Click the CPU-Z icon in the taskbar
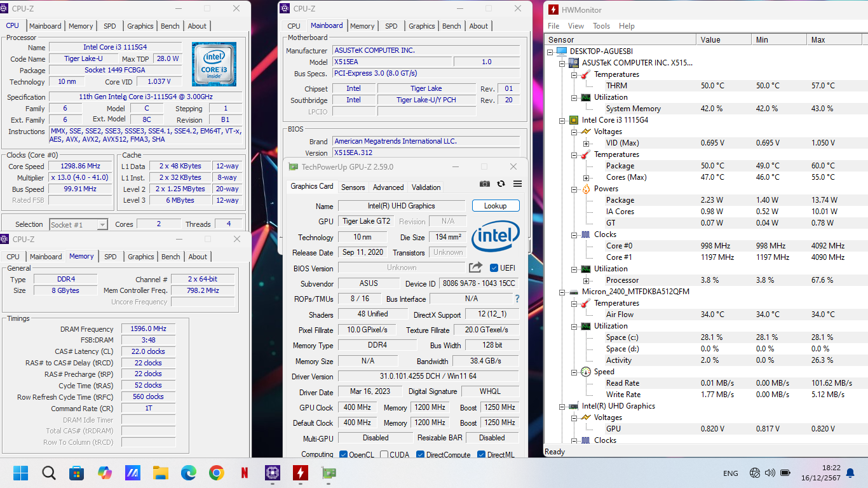Viewport: 868px width, 488px height. point(273,473)
